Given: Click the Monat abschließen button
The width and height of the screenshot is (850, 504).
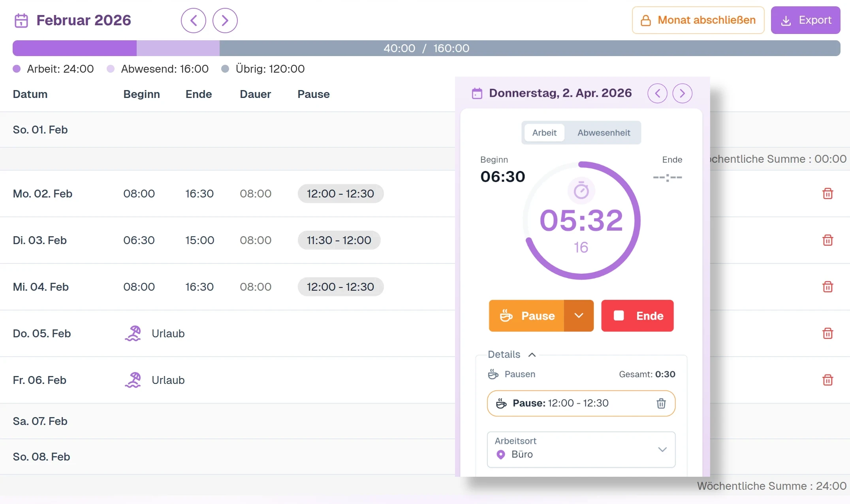Looking at the screenshot, I should click(x=698, y=20).
